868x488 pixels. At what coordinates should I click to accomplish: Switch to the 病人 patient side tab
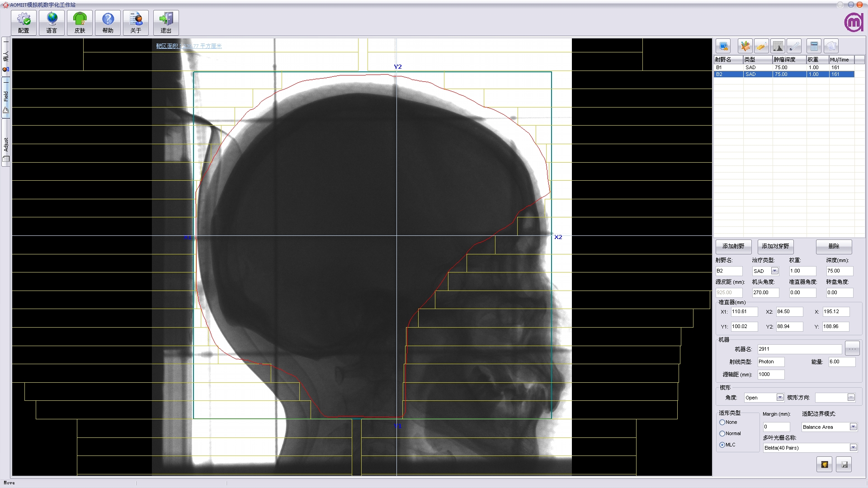(x=6, y=56)
